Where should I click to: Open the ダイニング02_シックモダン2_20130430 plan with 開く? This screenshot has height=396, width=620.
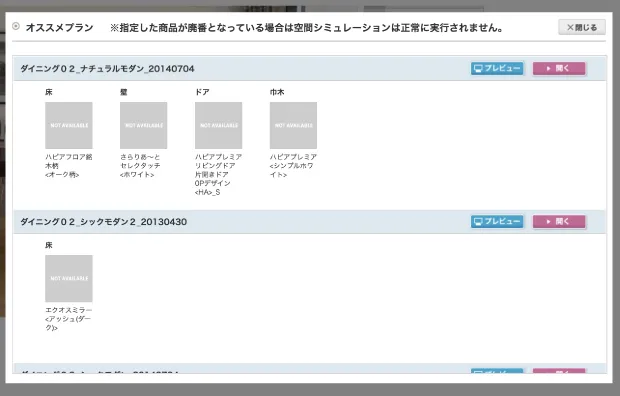tap(559, 222)
